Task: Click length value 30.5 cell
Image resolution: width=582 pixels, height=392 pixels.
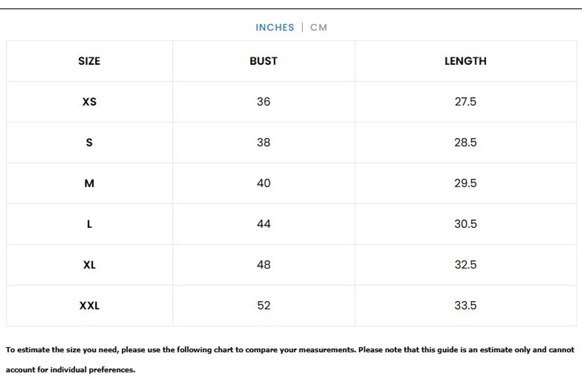Action: pos(465,224)
